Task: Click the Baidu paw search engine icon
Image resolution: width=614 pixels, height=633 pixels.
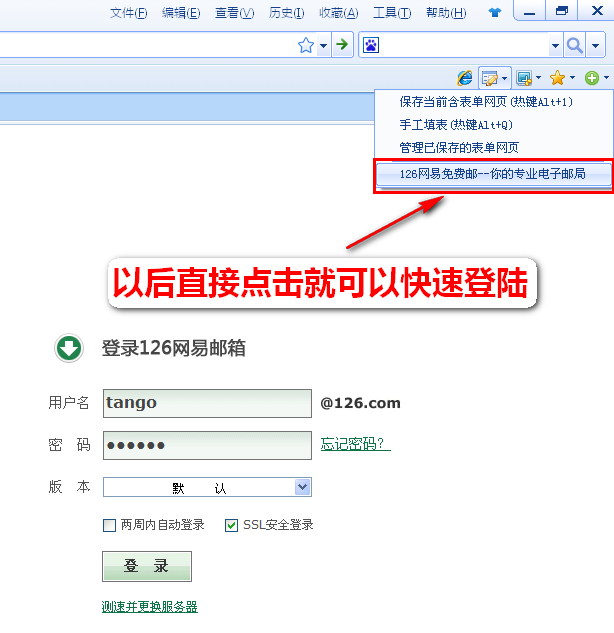Action: tap(371, 45)
